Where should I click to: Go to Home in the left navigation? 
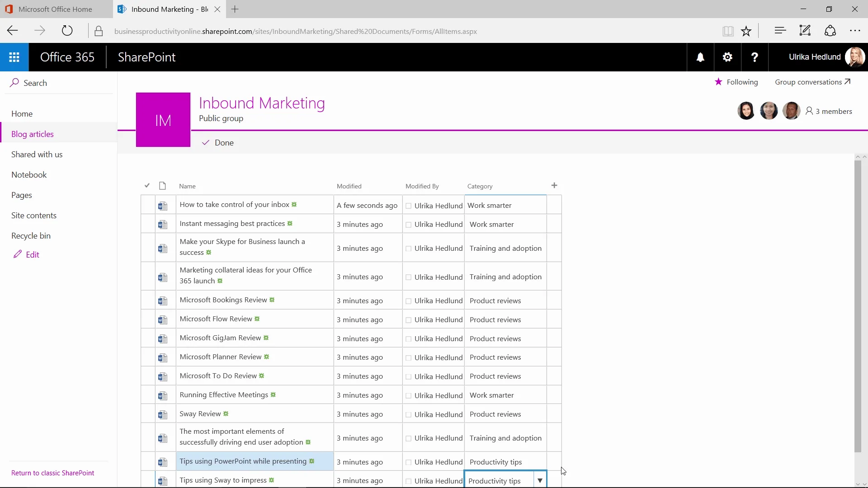22,113
